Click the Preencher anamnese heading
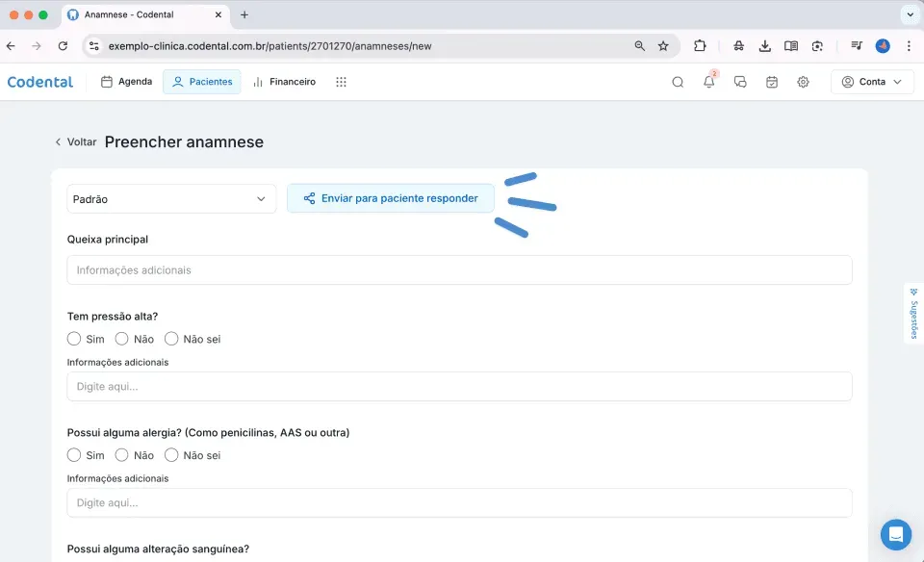This screenshot has width=924, height=562. pos(184,142)
